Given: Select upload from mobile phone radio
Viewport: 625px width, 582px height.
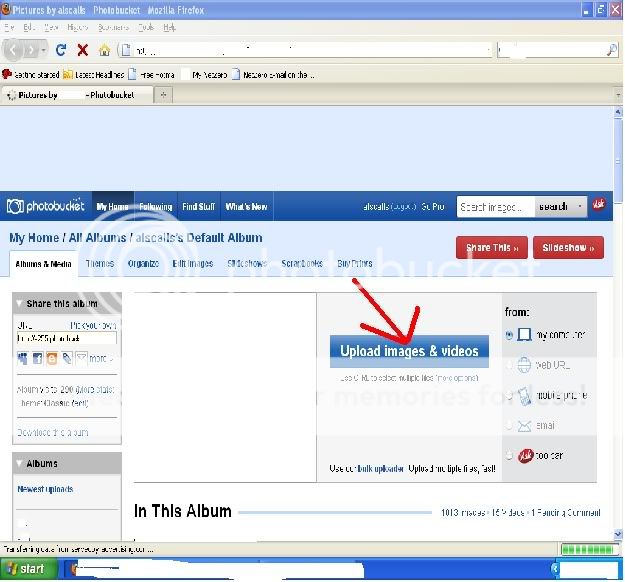Looking at the screenshot, I should (509, 395).
